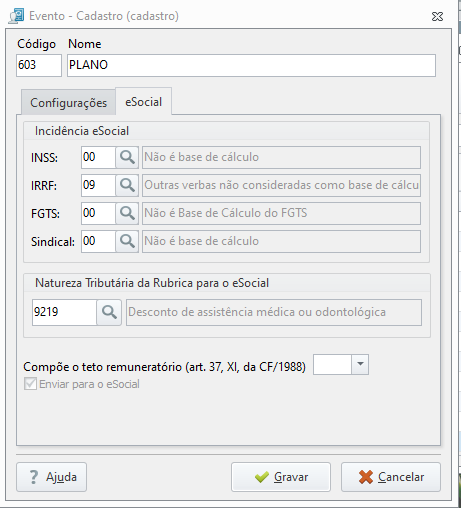This screenshot has width=461, height=508.
Task: Select the eSocial tab
Action: [x=144, y=101]
